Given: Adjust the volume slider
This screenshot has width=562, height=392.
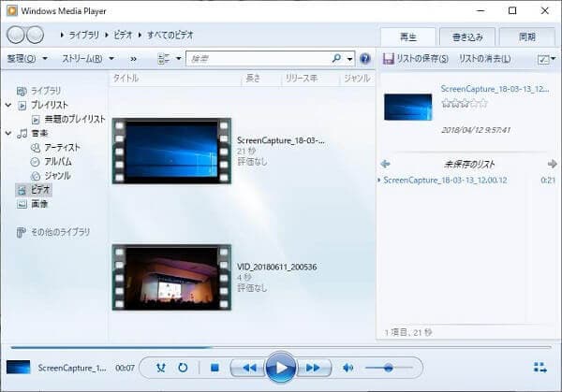Looking at the screenshot, I should click(389, 368).
